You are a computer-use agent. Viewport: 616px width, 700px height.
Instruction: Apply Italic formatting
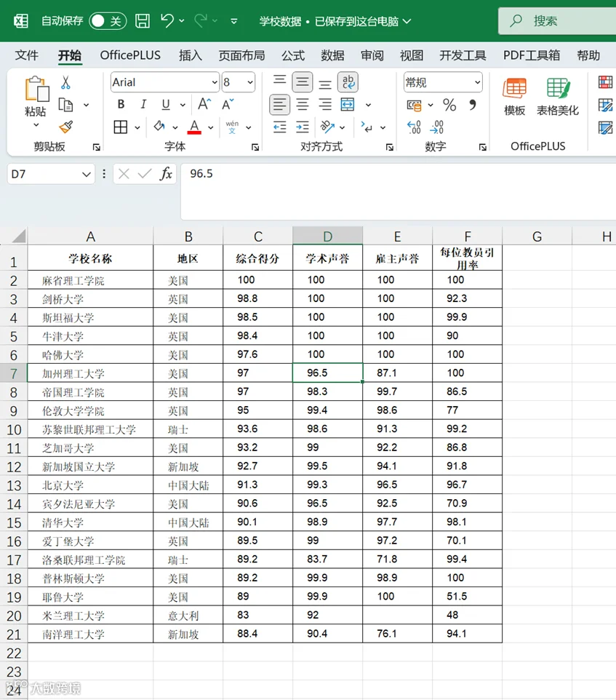pos(143,105)
